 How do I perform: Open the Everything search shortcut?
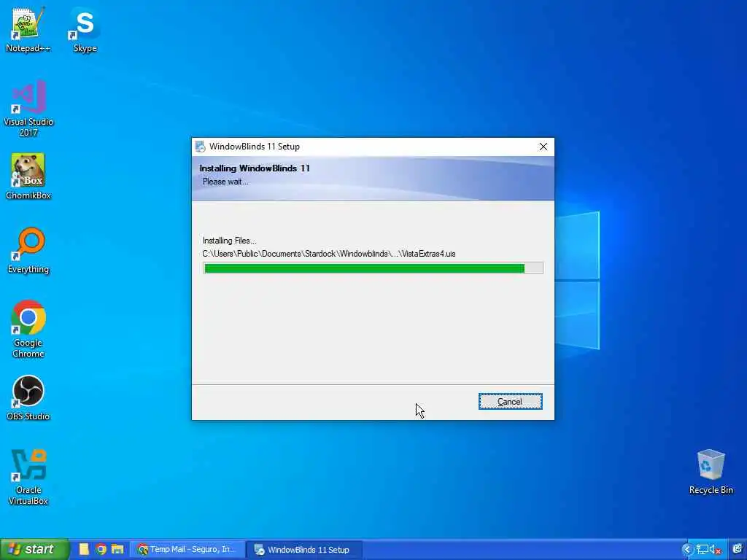point(28,251)
